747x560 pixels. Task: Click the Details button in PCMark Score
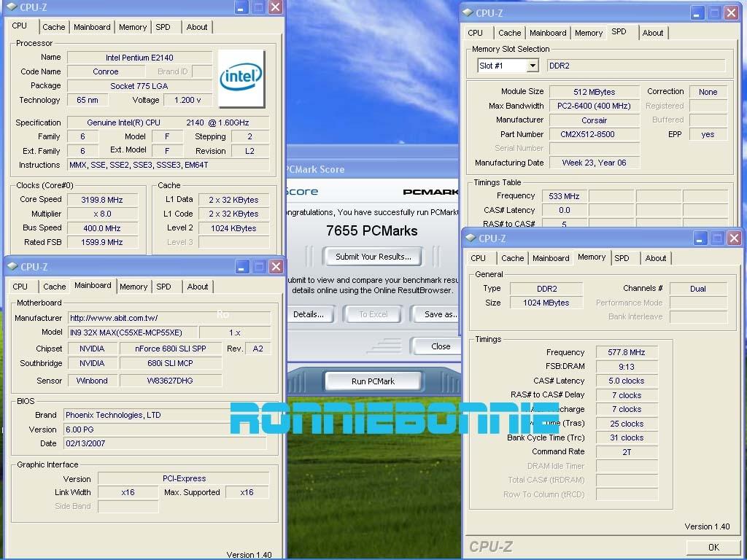coord(309,314)
